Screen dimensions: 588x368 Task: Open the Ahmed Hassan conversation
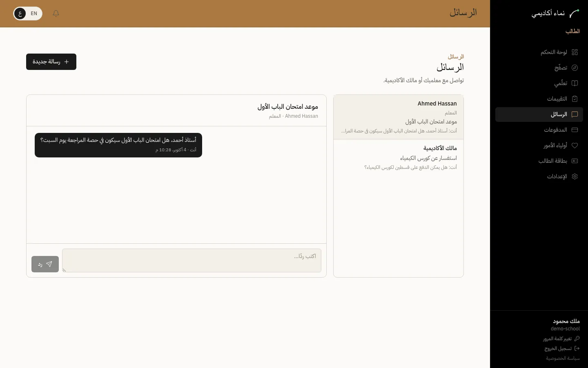click(x=399, y=117)
